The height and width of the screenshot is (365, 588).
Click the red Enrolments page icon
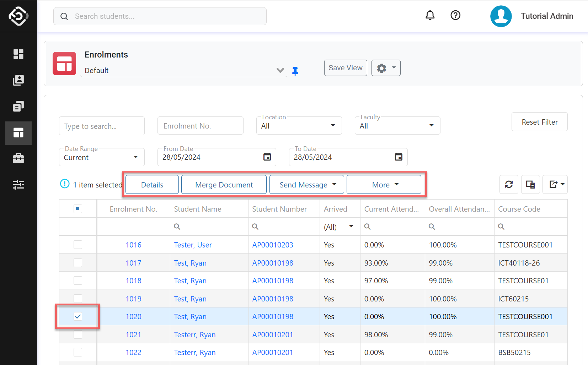tap(64, 64)
